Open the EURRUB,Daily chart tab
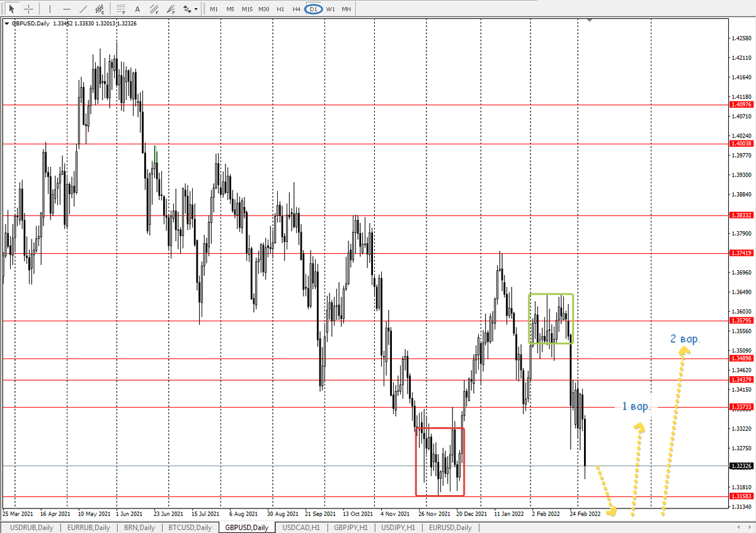756x533 pixels. 89,527
